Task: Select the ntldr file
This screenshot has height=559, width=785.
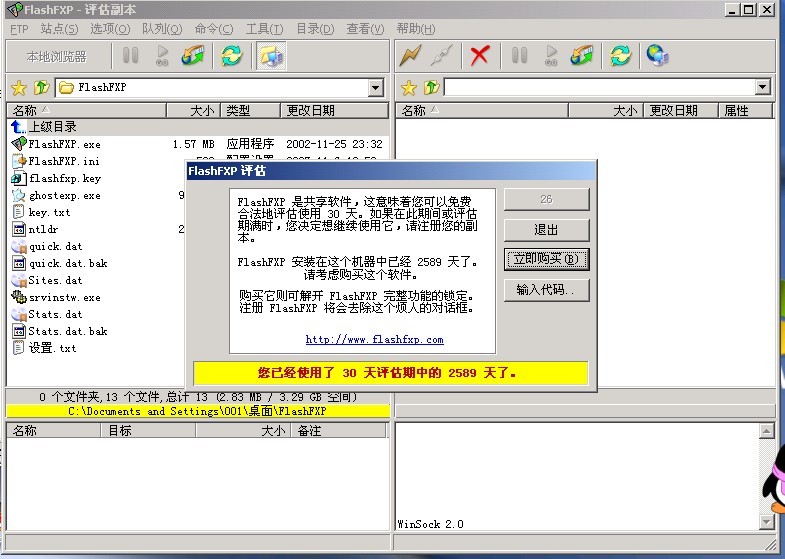Action: tap(43, 229)
